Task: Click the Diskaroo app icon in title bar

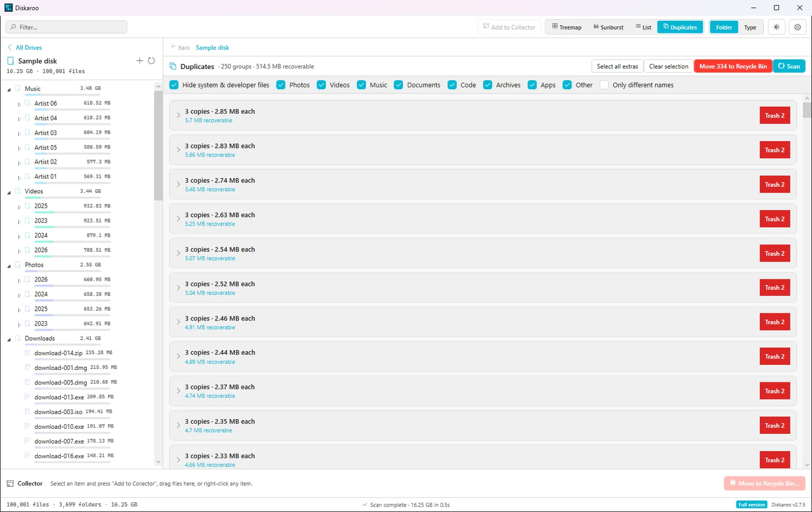Action: [x=9, y=8]
